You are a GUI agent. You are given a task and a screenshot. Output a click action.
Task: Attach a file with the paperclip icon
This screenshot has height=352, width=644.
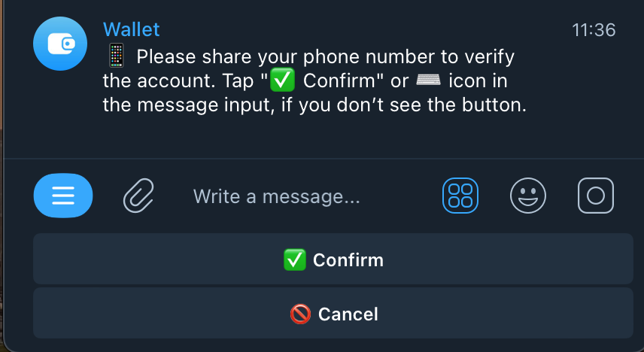(x=138, y=196)
